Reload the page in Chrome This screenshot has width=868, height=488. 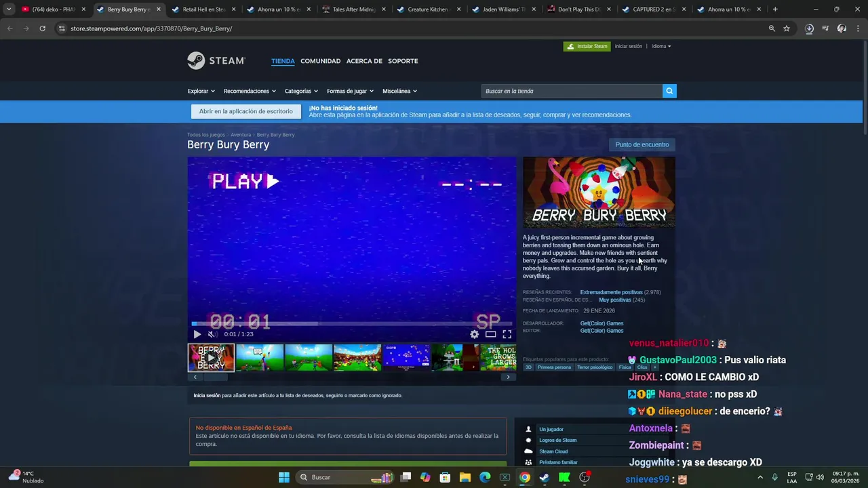click(42, 28)
